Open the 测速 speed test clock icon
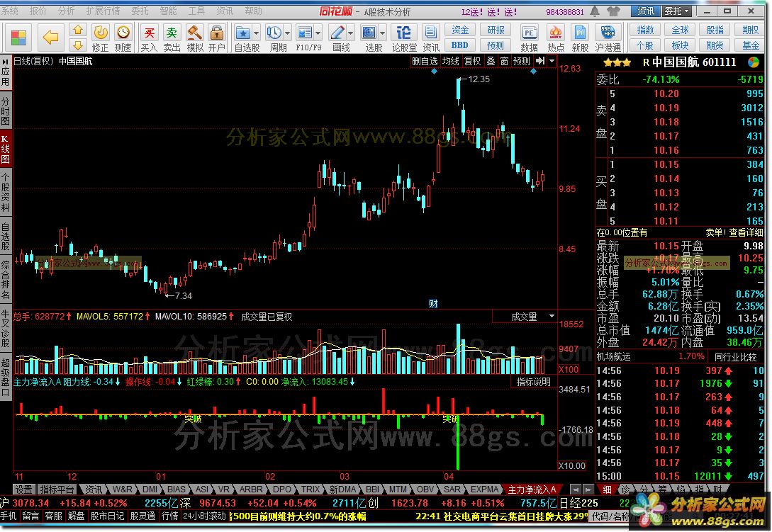 pos(123,38)
